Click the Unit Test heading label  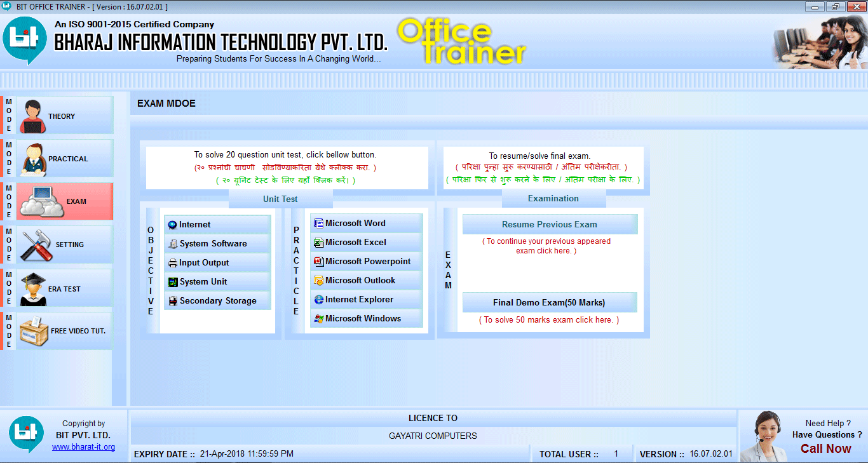[280, 199]
